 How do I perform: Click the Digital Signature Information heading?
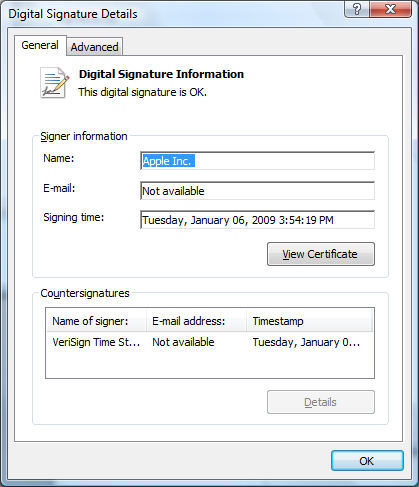[161, 74]
